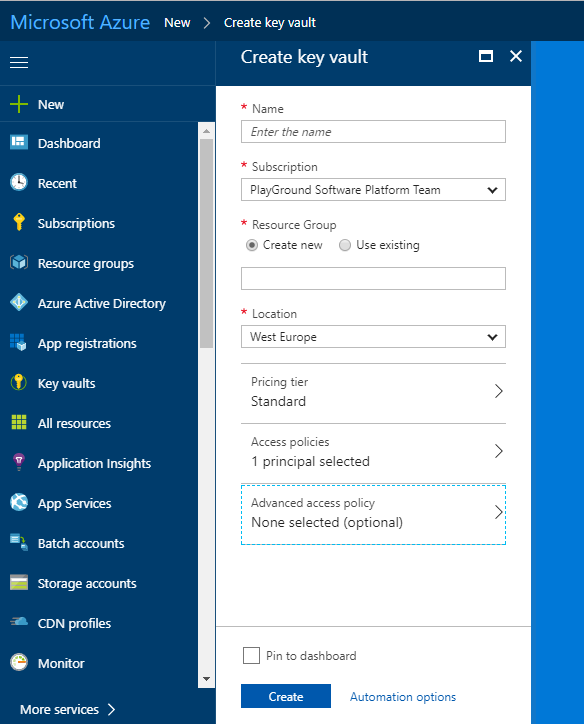Click the Create button
The width and height of the screenshot is (584, 724).
pos(286,696)
